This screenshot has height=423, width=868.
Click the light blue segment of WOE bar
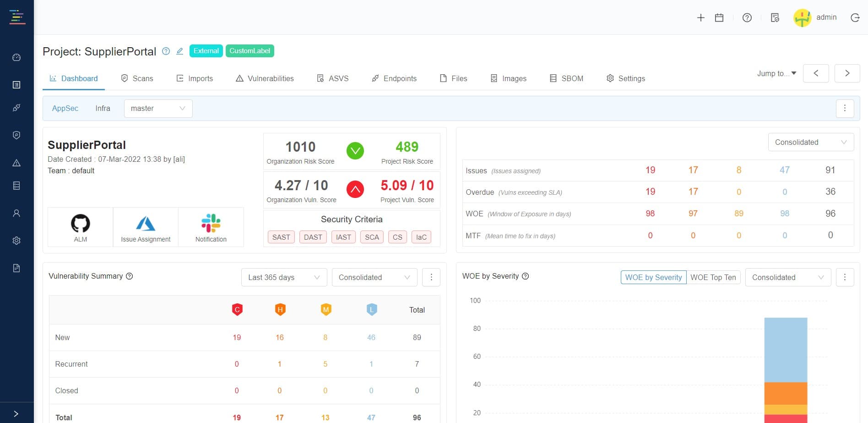[786, 350]
